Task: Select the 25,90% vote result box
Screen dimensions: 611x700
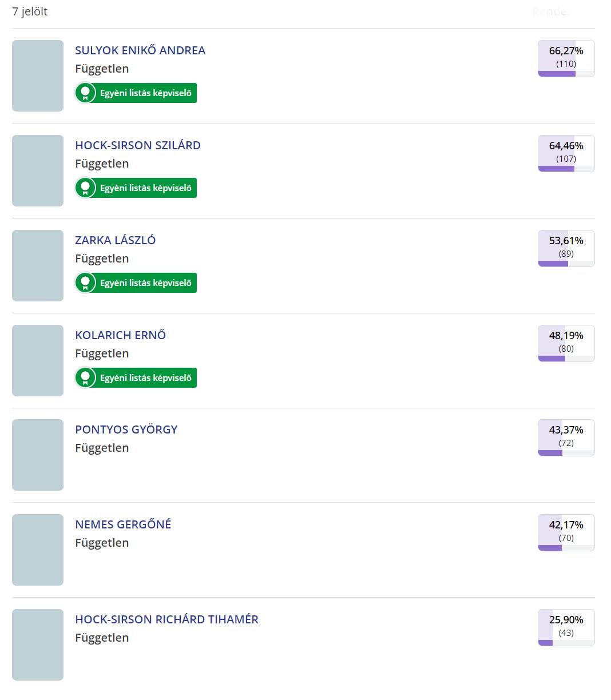Action: (x=566, y=627)
